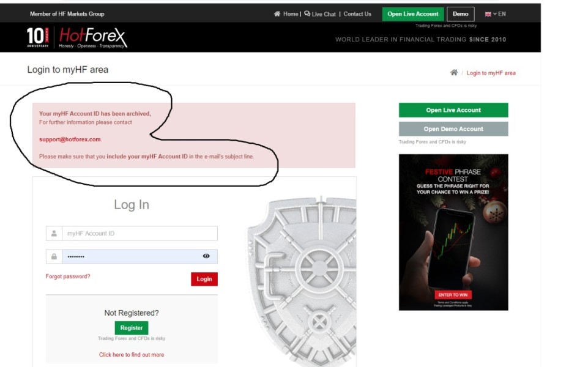Focus the myHF Account ID input field

click(140, 233)
